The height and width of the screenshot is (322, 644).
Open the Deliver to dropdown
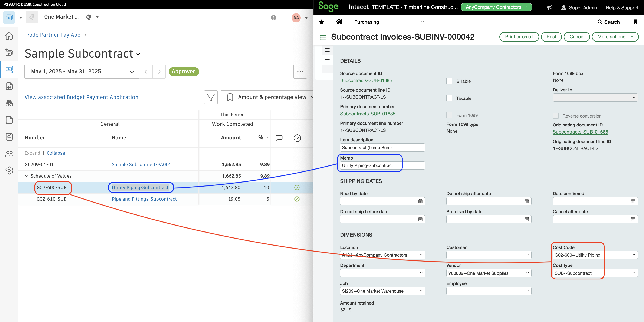(x=595, y=98)
